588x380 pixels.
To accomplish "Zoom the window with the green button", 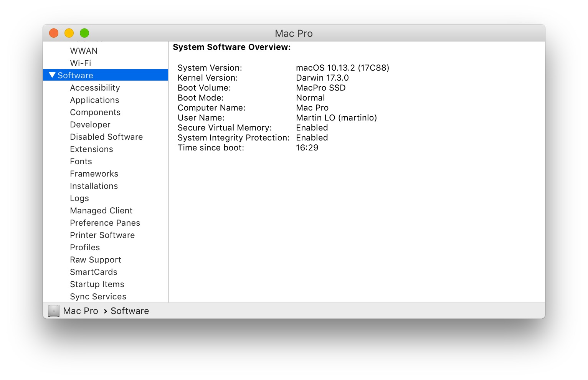I will pos(84,33).
